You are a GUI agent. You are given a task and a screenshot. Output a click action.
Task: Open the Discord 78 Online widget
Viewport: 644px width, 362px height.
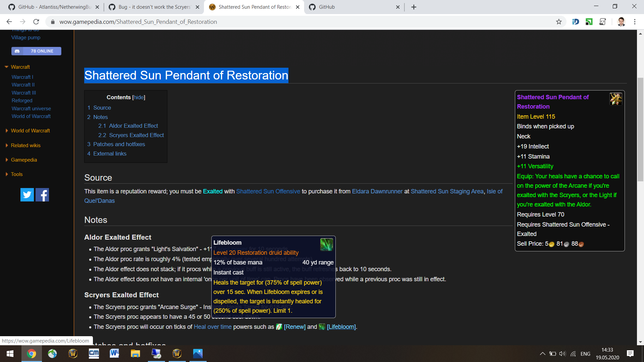click(36, 51)
